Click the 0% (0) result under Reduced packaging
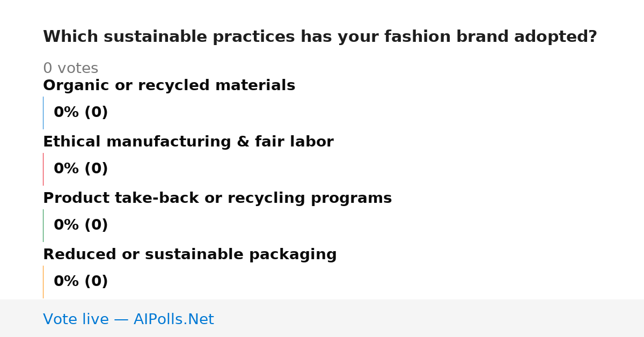Image resolution: width=644 pixels, height=337 pixels. click(80, 282)
